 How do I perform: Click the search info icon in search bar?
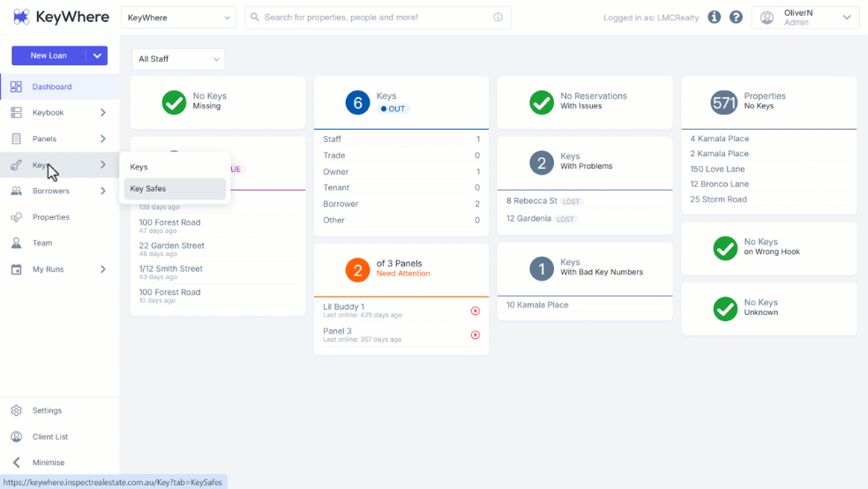click(498, 17)
